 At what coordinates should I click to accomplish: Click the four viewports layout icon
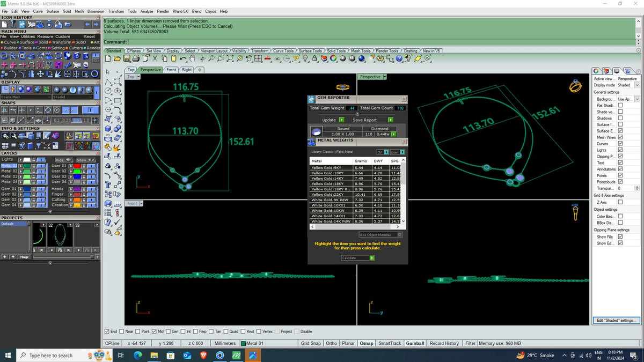(x=258, y=58)
